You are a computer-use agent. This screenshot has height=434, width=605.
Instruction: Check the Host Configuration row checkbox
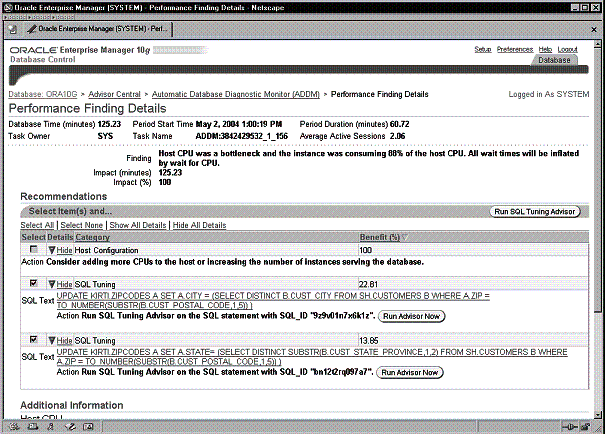click(34, 250)
